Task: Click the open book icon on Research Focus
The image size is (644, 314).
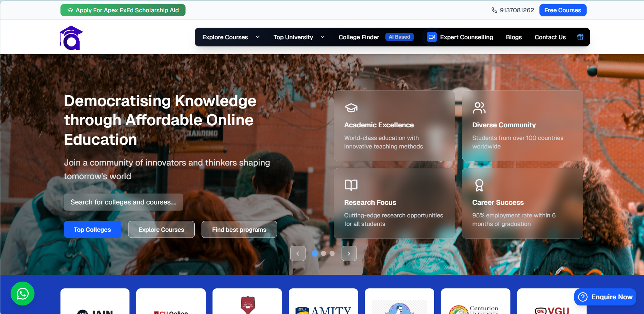Action: [351, 185]
